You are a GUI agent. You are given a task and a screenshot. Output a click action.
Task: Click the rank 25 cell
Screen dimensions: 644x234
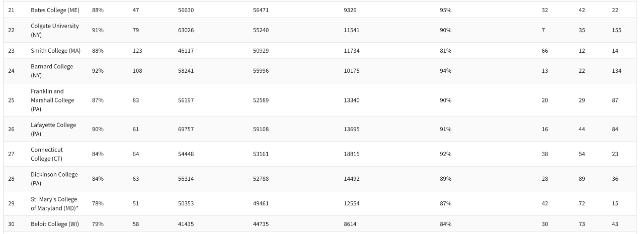pos(12,100)
